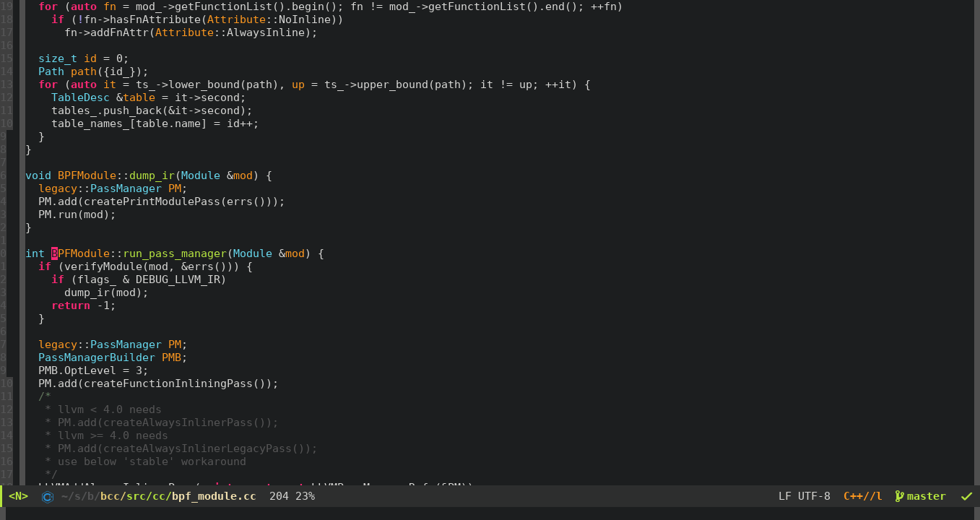Click the LF UTF-8 encoding indicator
This screenshot has width=980, height=520.
coord(804,496)
